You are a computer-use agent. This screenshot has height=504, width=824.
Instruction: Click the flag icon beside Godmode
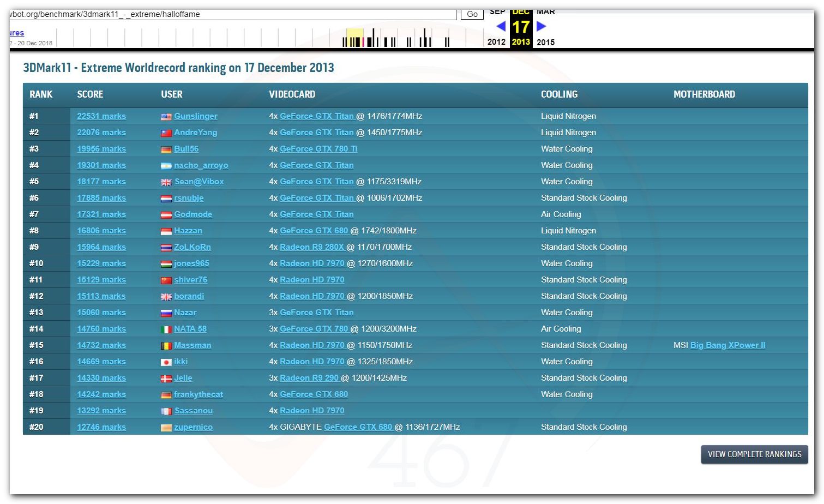166,215
